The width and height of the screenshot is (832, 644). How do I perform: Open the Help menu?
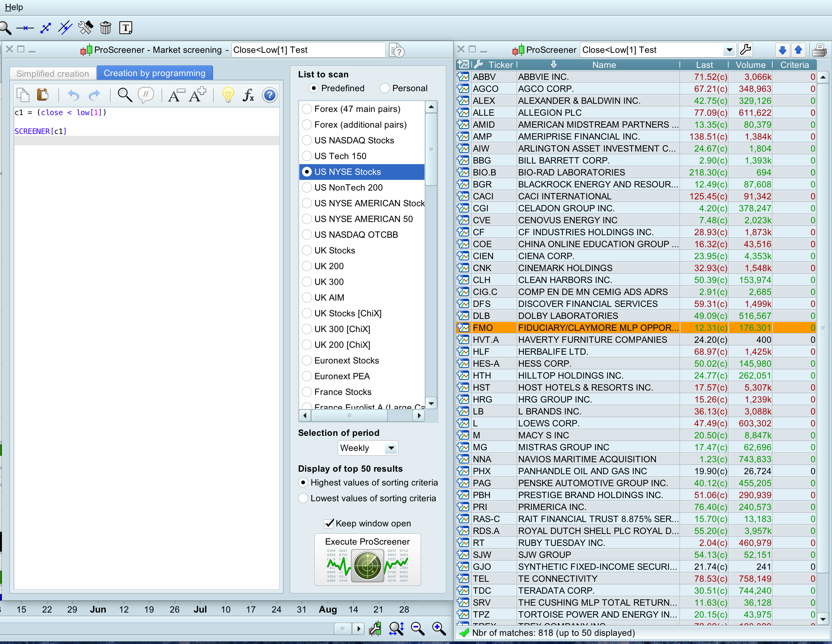14,7
